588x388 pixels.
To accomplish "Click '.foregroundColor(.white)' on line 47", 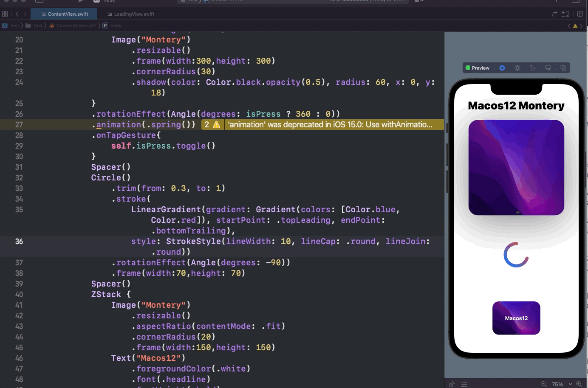I will [191, 368].
